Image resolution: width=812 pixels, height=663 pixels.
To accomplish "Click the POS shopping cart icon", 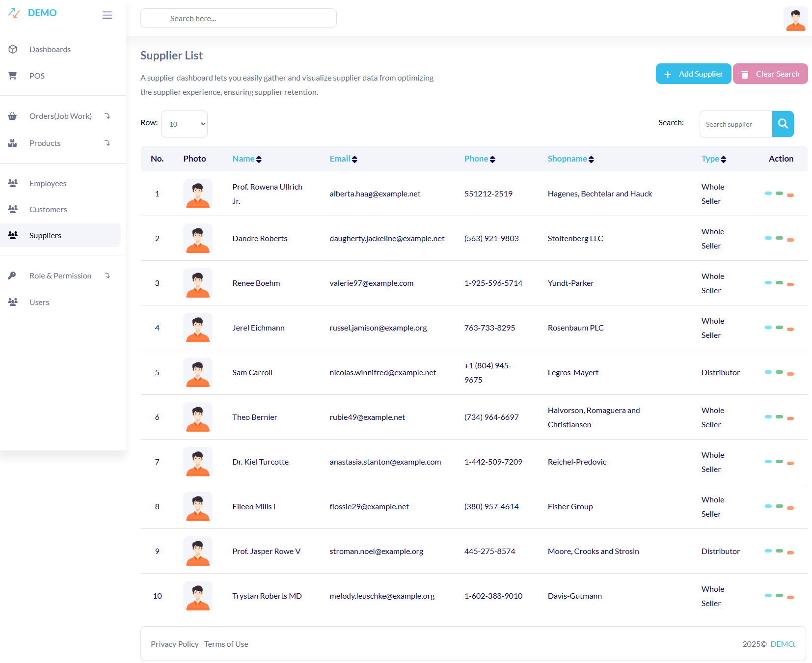I will (13, 76).
